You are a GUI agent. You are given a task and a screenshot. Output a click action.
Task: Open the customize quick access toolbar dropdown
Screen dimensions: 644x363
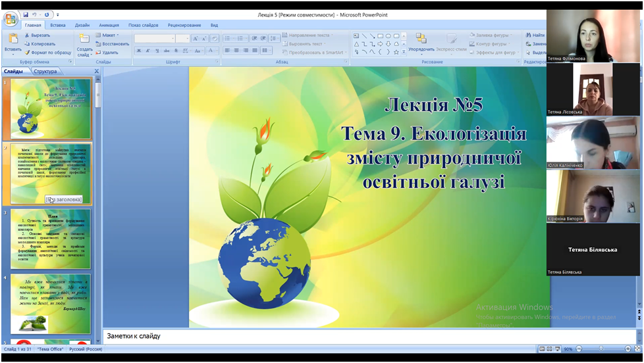pos(57,14)
